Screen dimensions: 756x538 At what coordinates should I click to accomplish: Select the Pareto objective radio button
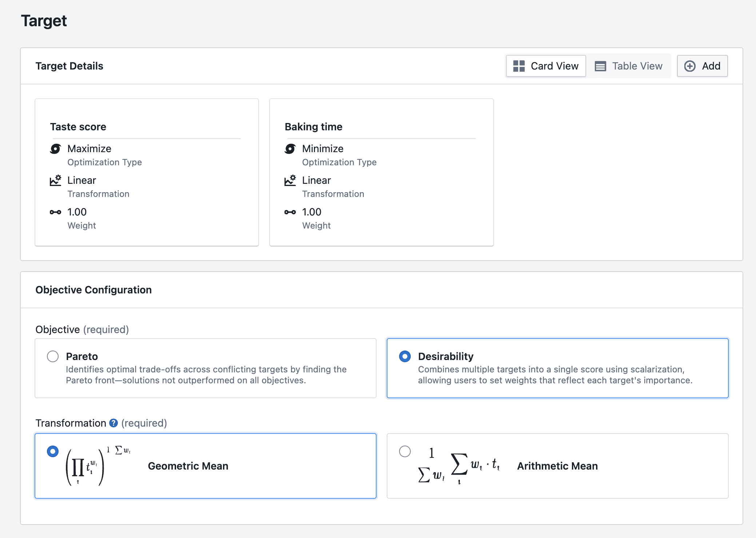53,356
